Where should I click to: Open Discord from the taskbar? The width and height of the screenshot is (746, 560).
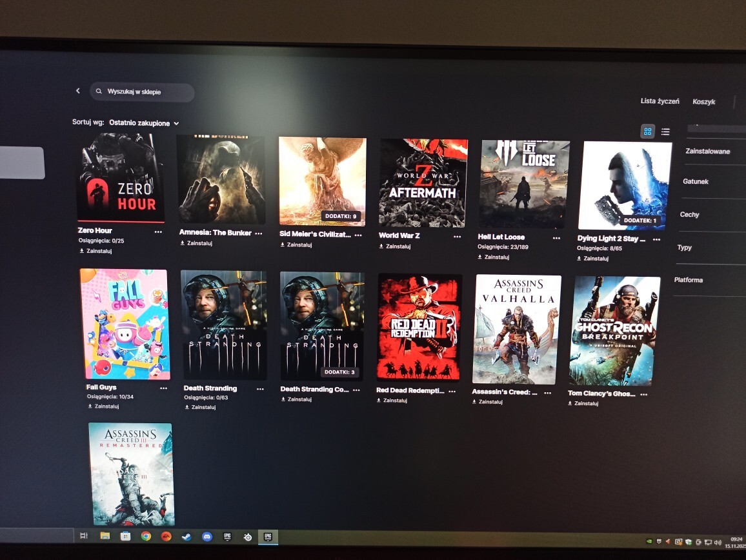[207, 537]
